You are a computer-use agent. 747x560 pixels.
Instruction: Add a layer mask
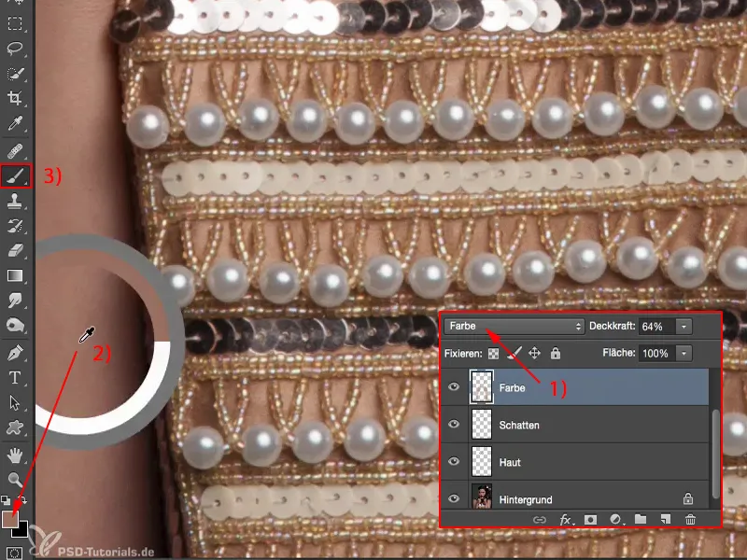(x=590, y=520)
